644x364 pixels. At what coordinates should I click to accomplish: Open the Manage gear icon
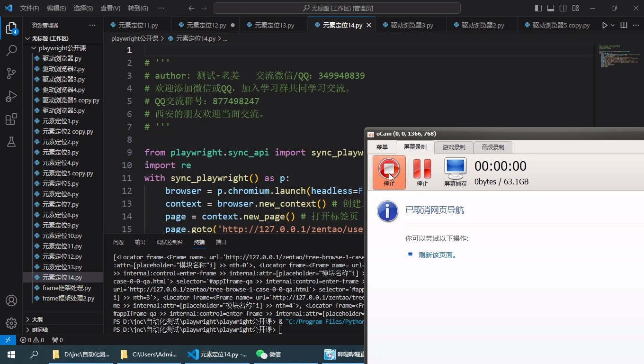tap(11, 323)
